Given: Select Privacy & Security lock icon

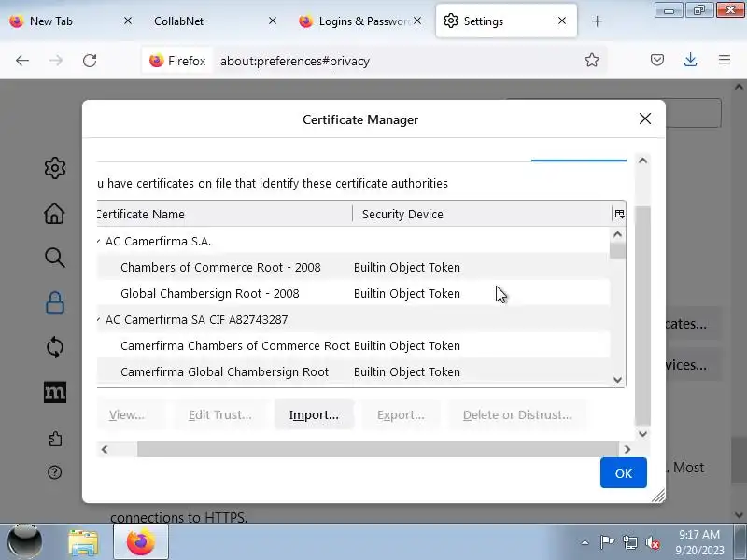Looking at the screenshot, I should [55, 302].
